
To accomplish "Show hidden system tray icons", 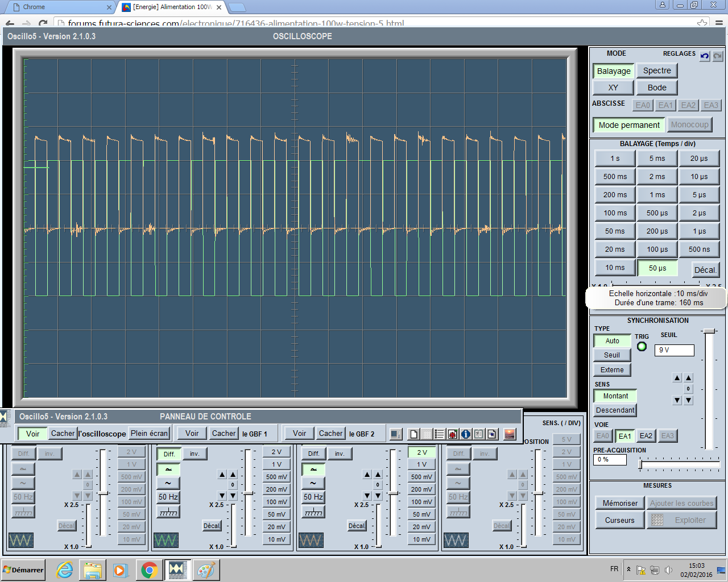I will [x=628, y=569].
